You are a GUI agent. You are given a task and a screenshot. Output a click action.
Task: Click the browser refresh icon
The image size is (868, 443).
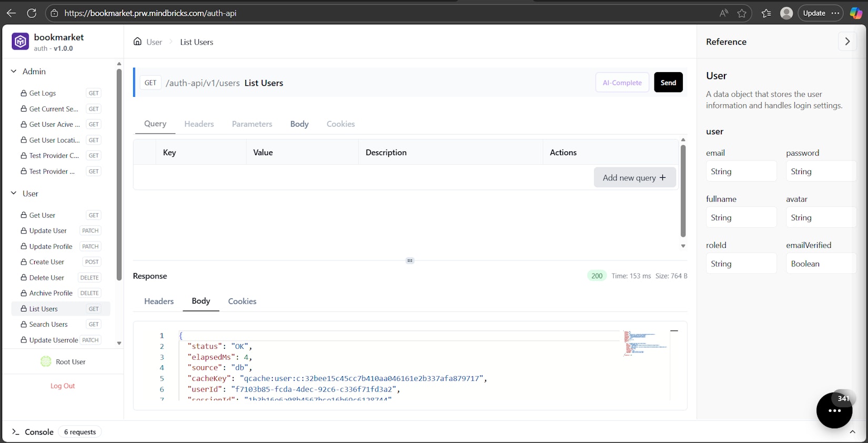pyautogui.click(x=32, y=13)
